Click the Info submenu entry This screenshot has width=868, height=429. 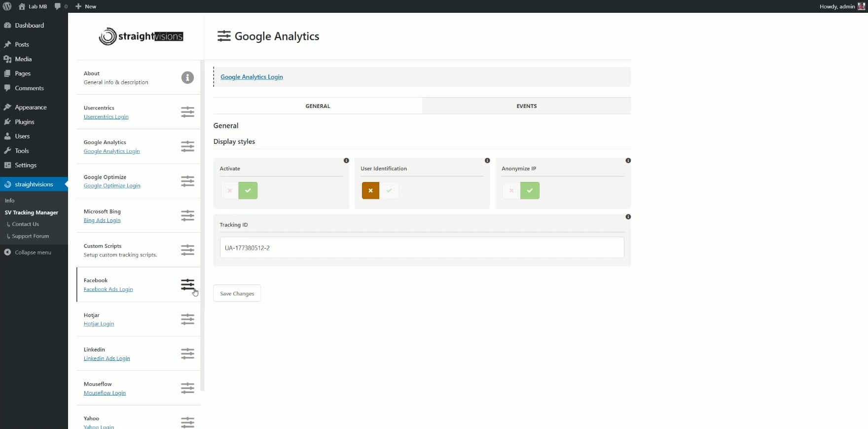10,201
